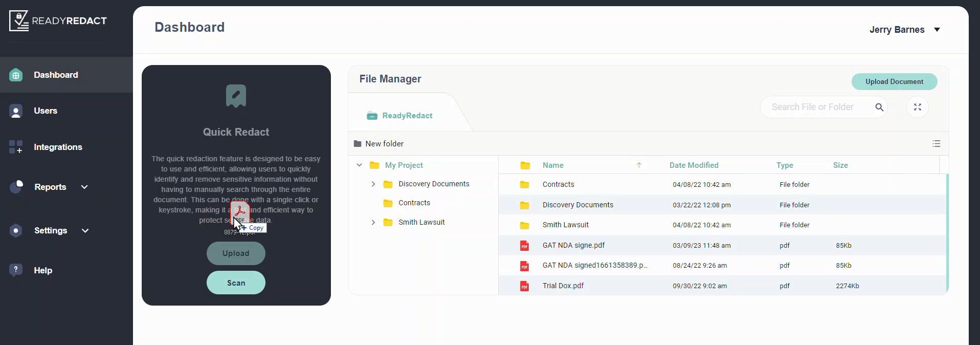This screenshot has width=980, height=345.
Task: Click the Help question mark icon
Action: (16, 270)
